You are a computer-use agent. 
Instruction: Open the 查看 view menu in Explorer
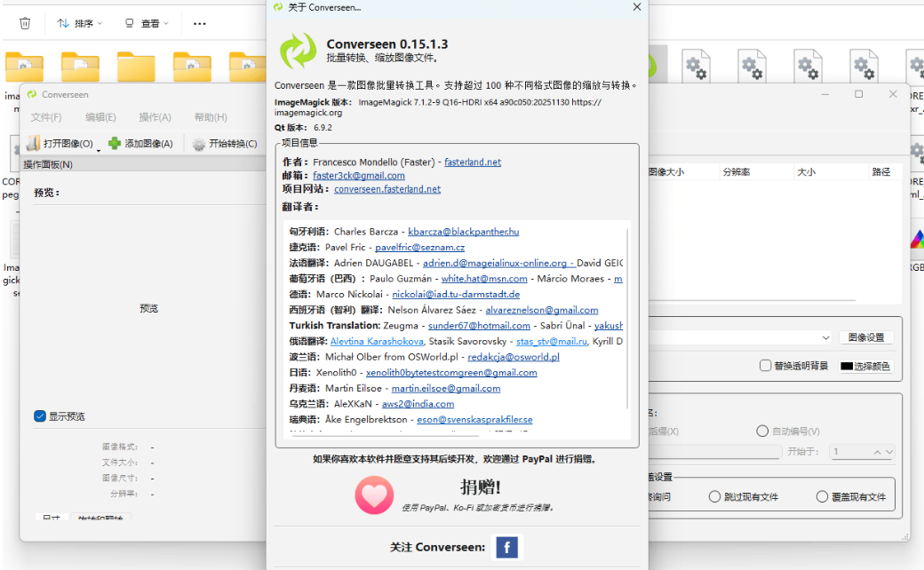point(147,24)
